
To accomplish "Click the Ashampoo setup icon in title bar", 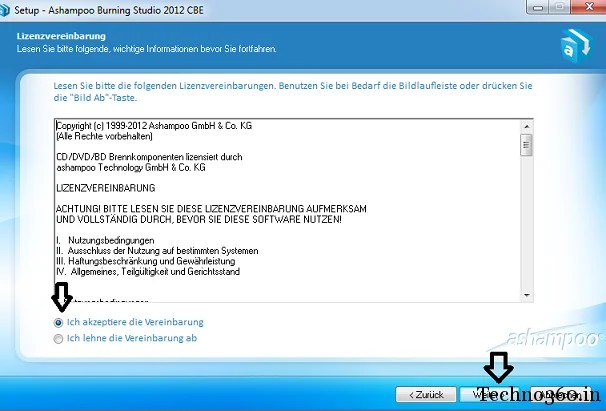I will click(x=4, y=10).
